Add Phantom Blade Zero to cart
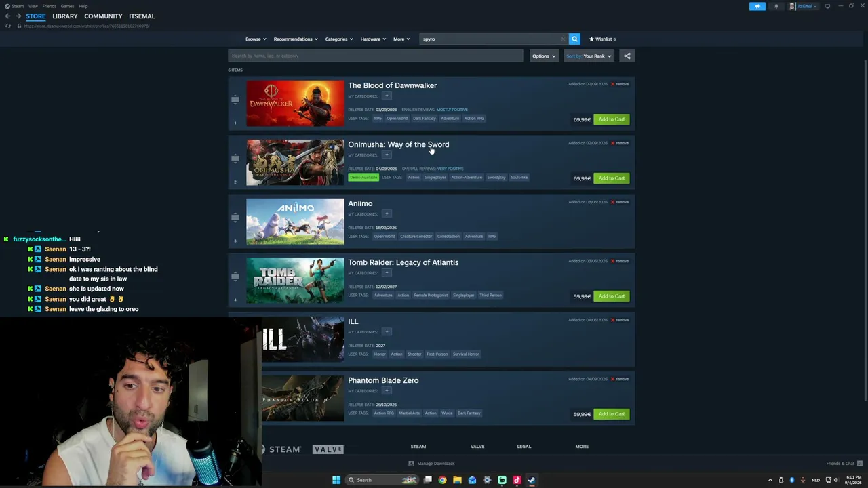The image size is (868, 488). tap(612, 414)
